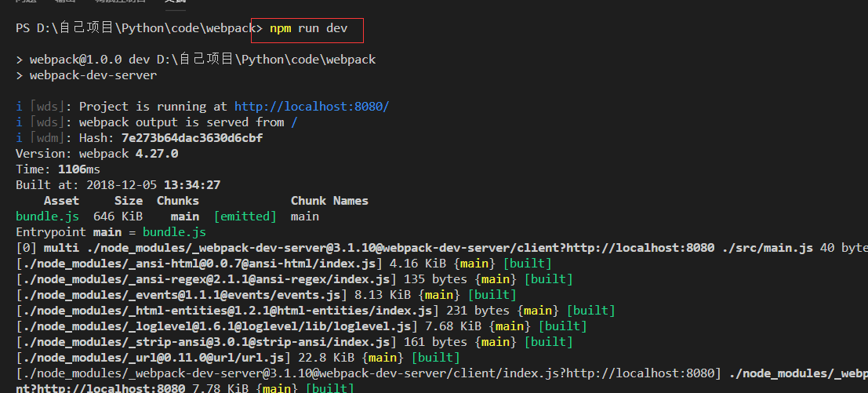
Task: Click the html-entities/index.js module path
Action: click(227, 311)
